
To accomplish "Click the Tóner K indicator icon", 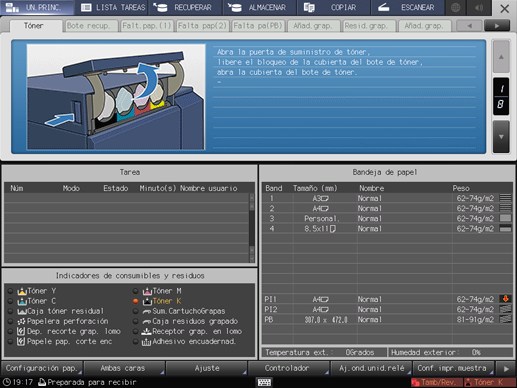I will click(147, 301).
